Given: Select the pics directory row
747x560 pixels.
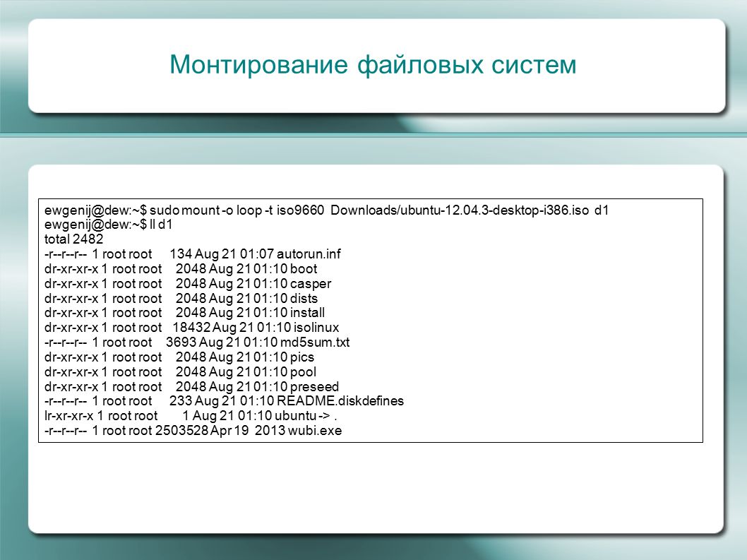Looking at the screenshot, I should coord(179,357).
